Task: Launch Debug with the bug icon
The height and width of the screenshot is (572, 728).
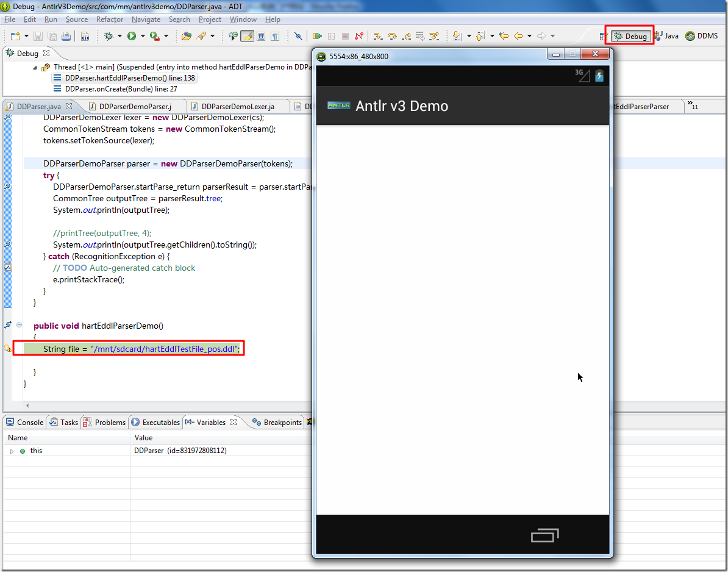Action: (x=109, y=36)
